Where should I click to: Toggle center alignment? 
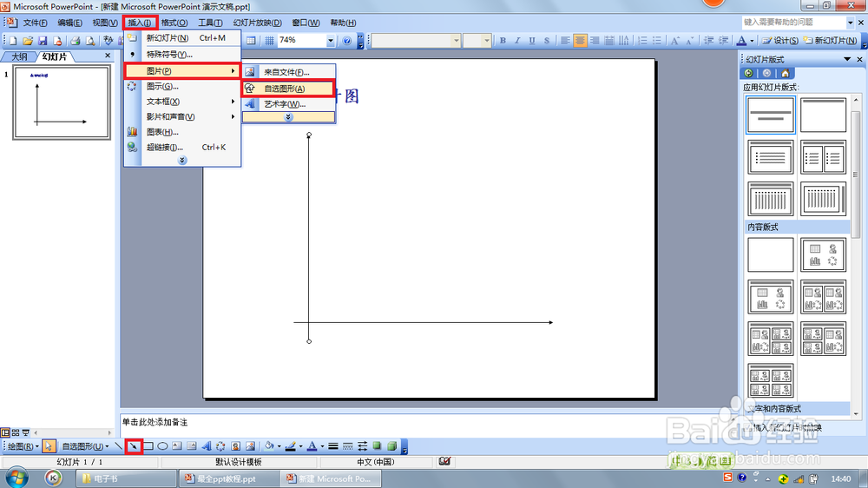tap(580, 41)
